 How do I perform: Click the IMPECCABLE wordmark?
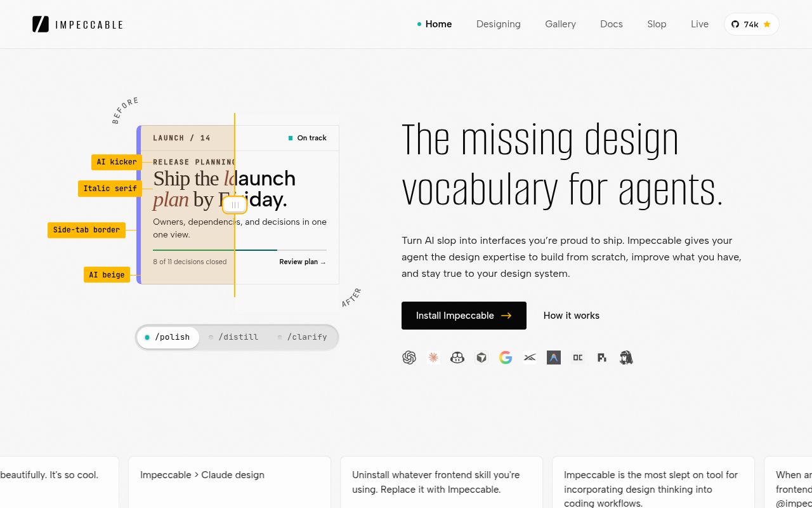(x=89, y=25)
